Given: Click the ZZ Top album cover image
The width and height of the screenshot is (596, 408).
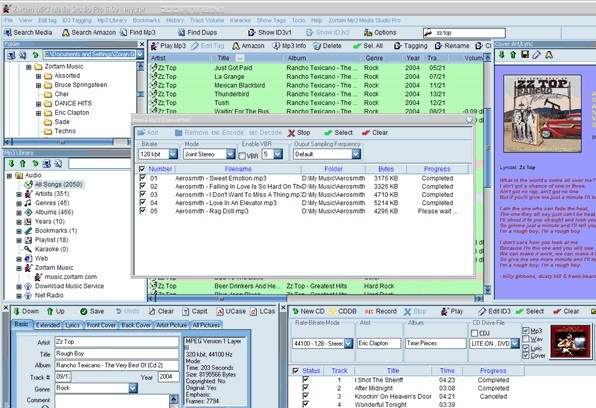Looking at the screenshot, I should click(x=542, y=114).
